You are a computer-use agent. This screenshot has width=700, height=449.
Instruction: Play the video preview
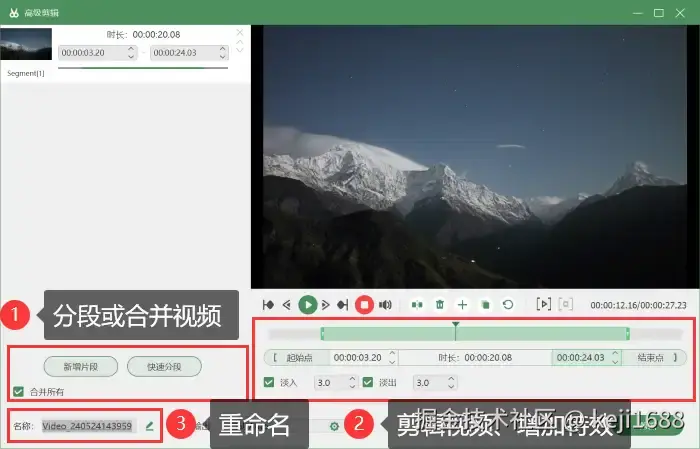[308, 305]
